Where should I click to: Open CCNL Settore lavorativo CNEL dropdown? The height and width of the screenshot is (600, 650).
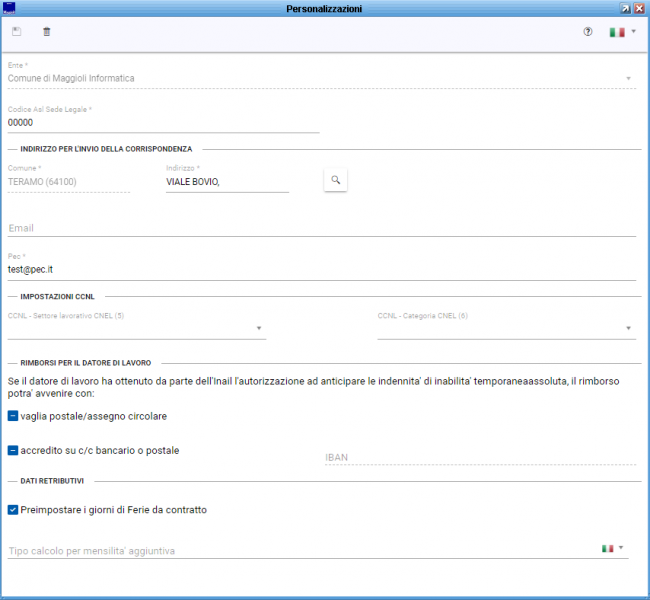(x=259, y=328)
